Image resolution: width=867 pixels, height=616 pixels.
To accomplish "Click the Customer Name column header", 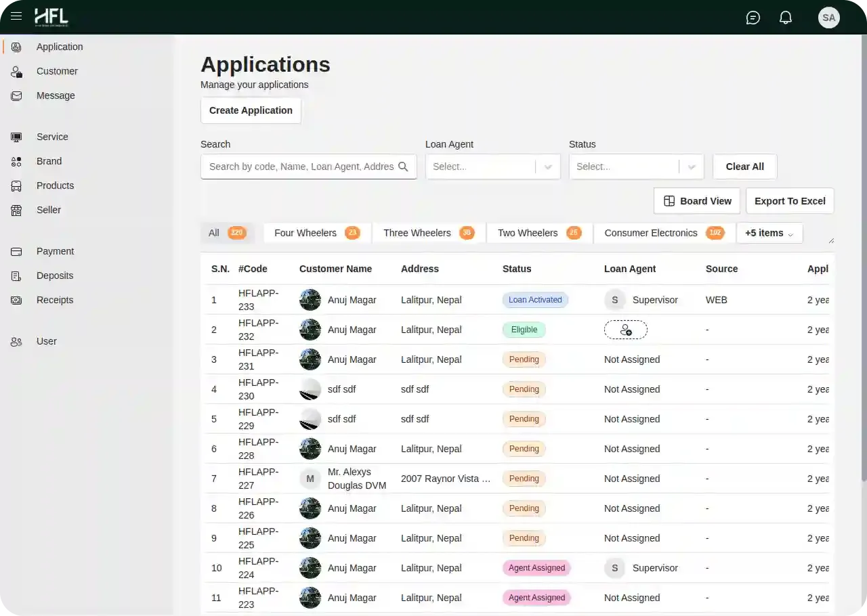I will 336,269.
